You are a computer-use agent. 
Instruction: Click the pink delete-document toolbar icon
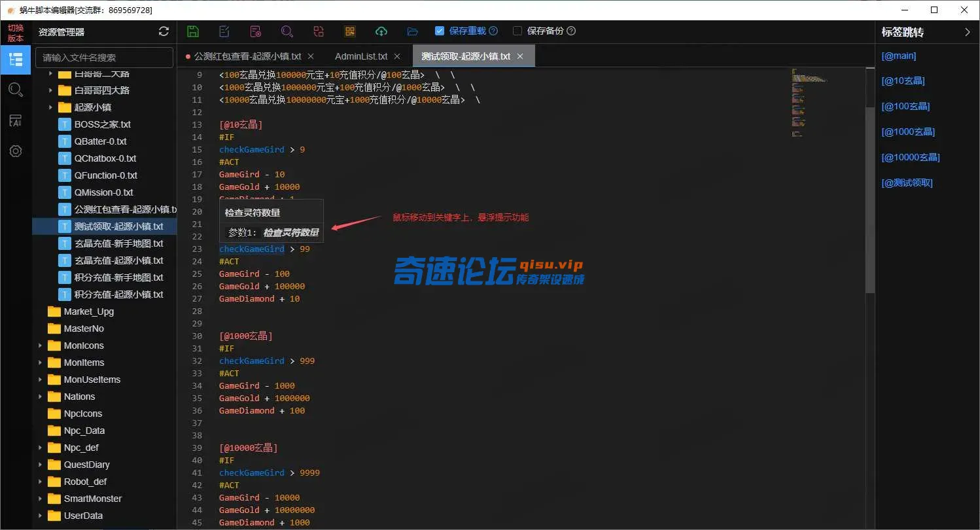pyautogui.click(x=256, y=31)
